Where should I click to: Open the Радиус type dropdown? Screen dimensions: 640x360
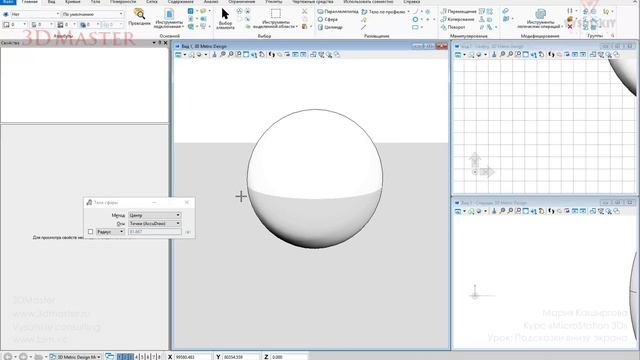[110, 232]
